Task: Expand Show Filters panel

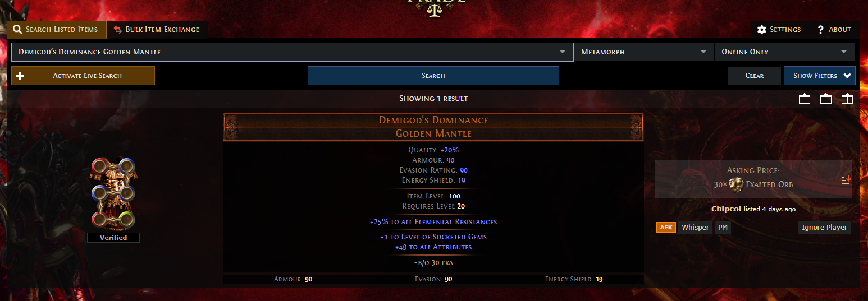Action: point(819,76)
